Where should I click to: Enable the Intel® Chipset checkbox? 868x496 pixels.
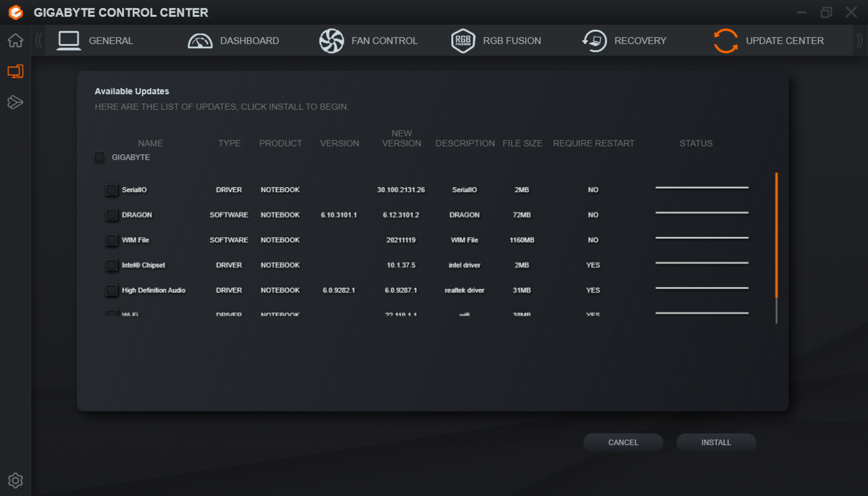[111, 265]
